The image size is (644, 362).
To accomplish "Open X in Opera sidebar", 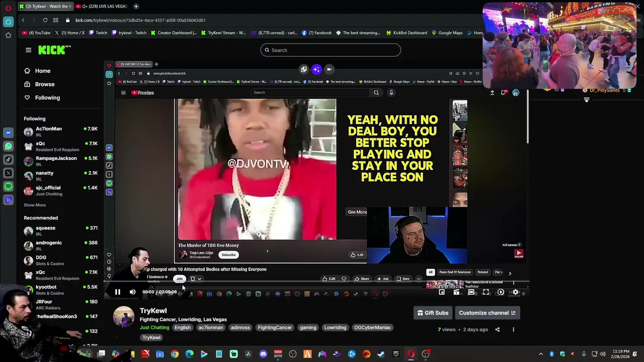I will tap(8, 173).
